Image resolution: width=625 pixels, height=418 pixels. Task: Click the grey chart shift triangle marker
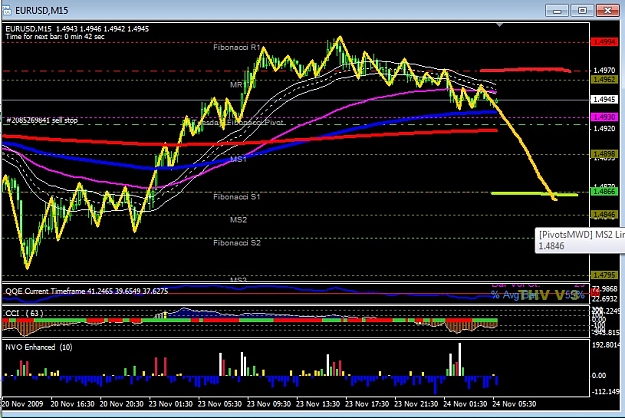click(499, 25)
